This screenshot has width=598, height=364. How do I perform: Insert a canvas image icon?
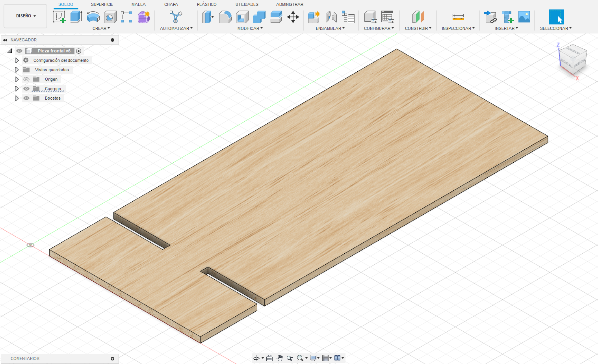click(524, 17)
